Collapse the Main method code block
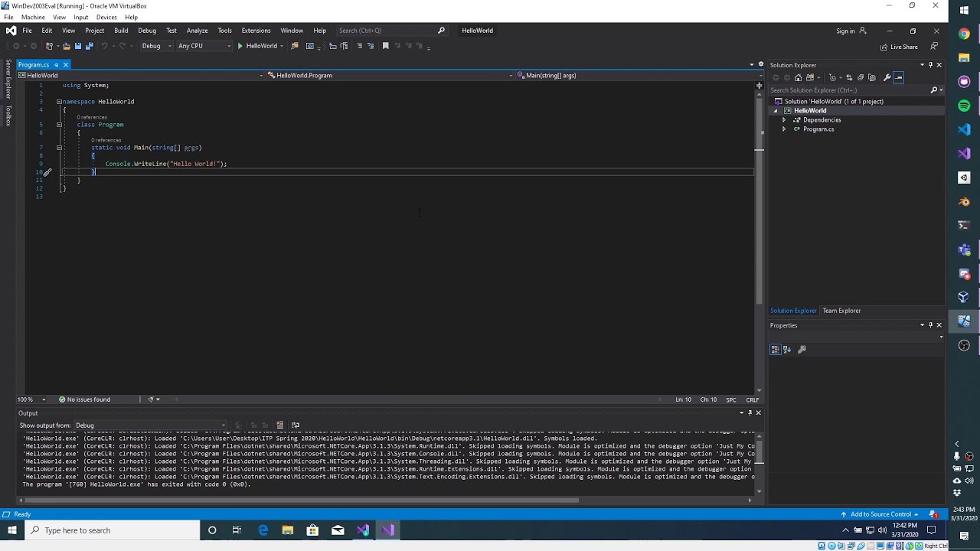Screen dimensions: 980x551 [59, 148]
